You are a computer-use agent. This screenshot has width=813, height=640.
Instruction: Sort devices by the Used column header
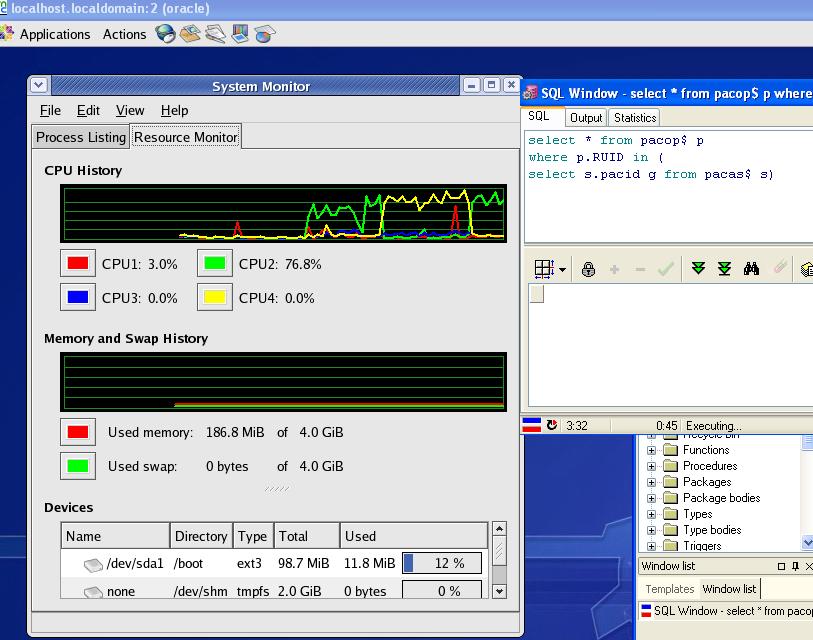414,536
